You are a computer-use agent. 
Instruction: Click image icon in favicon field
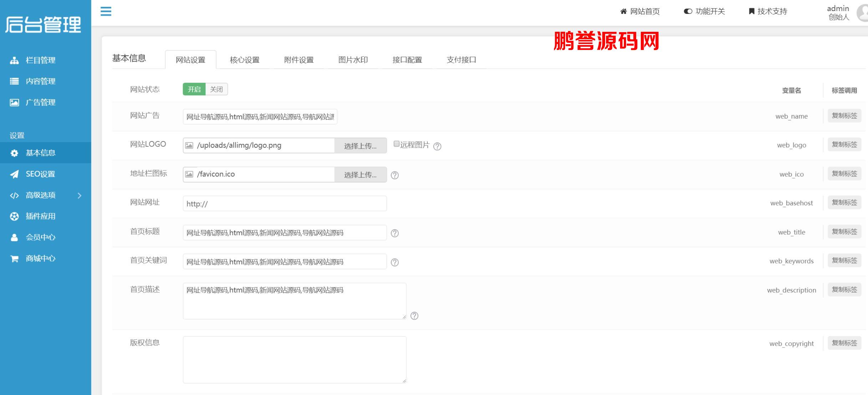point(189,174)
